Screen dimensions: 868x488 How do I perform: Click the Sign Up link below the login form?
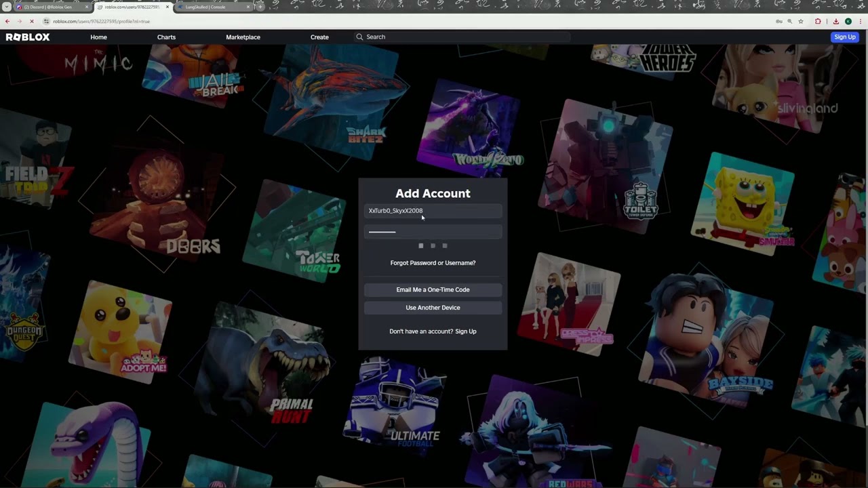point(466,331)
